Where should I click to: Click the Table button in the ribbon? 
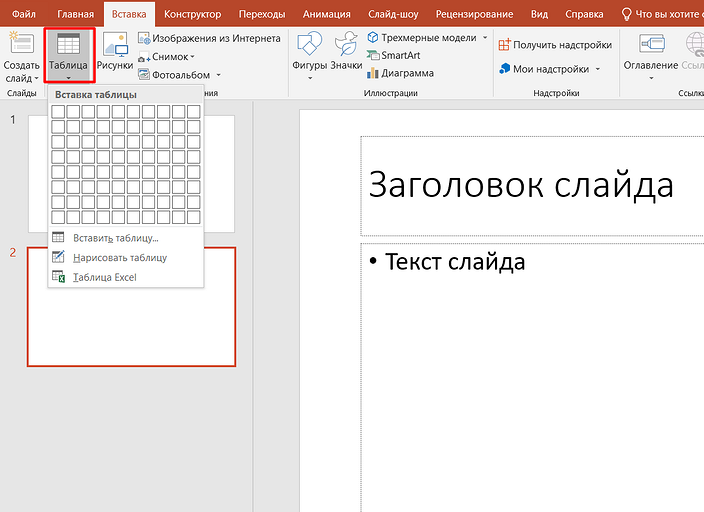click(69, 54)
